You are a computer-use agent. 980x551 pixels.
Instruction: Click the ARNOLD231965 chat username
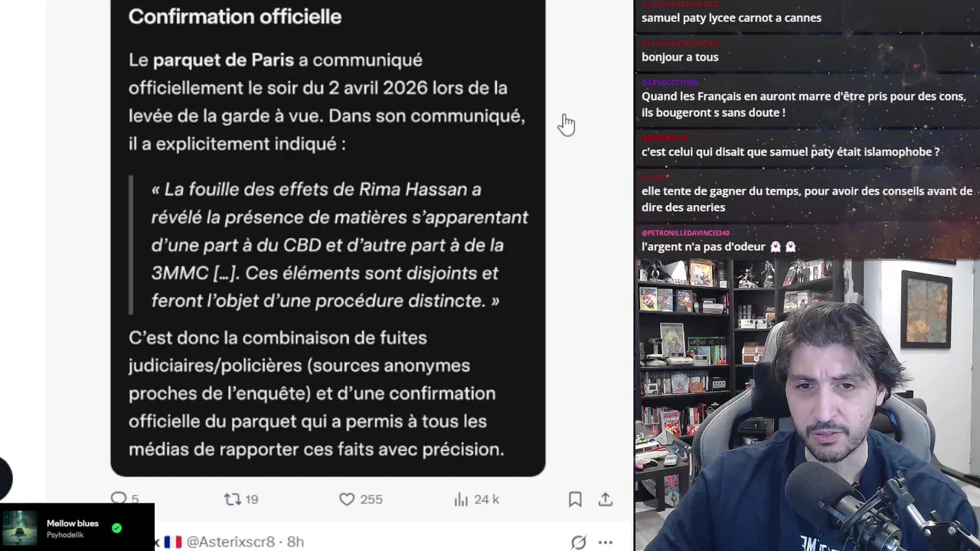669,83
